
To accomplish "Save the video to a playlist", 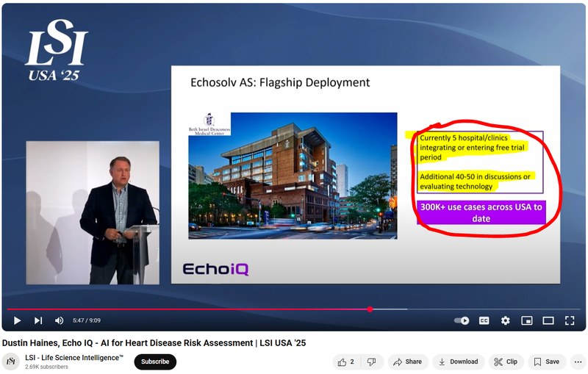I will coord(546,362).
